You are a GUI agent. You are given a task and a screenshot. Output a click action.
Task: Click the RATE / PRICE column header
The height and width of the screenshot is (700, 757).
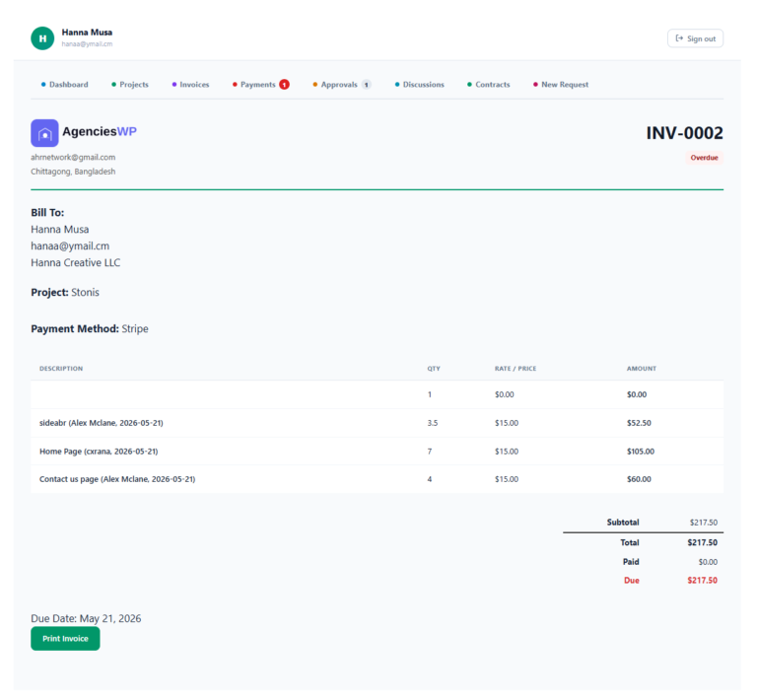click(x=516, y=369)
